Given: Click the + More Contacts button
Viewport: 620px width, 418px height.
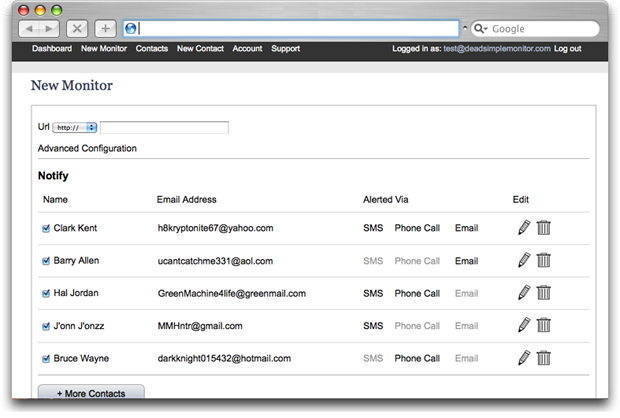Looking at the screenshot, I should tap(91, 392).
